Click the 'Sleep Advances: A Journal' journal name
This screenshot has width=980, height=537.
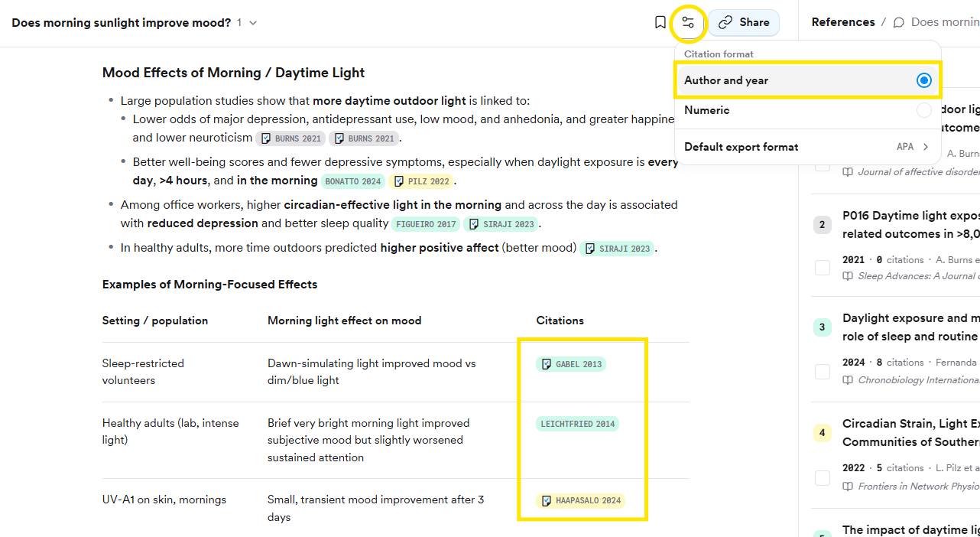pyautogui.click(x=919, y=276)
